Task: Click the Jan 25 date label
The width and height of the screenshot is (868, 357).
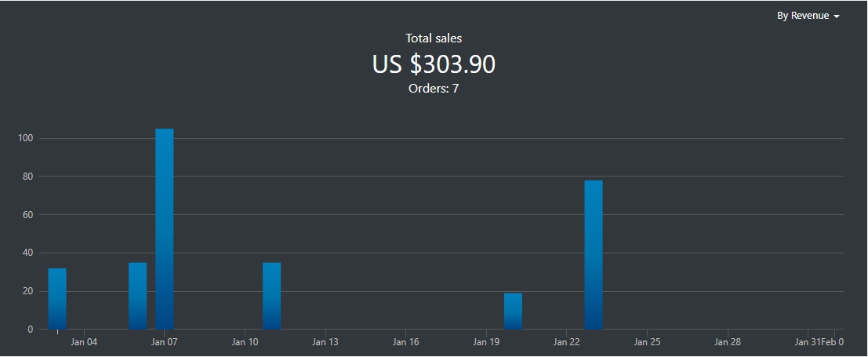Action: click(647, 342)
